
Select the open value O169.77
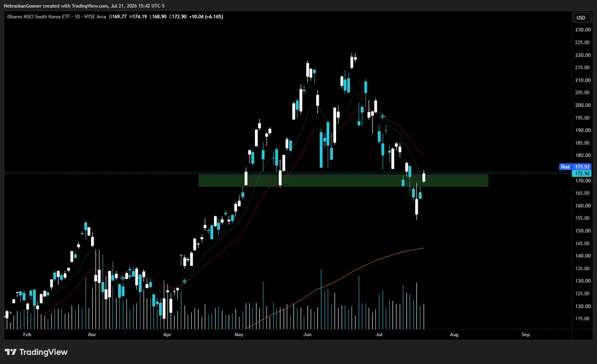(x=118, y=17)
